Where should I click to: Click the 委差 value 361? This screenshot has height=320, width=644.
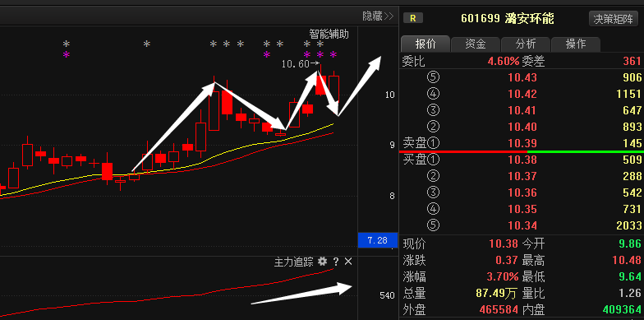click(632, 61)
